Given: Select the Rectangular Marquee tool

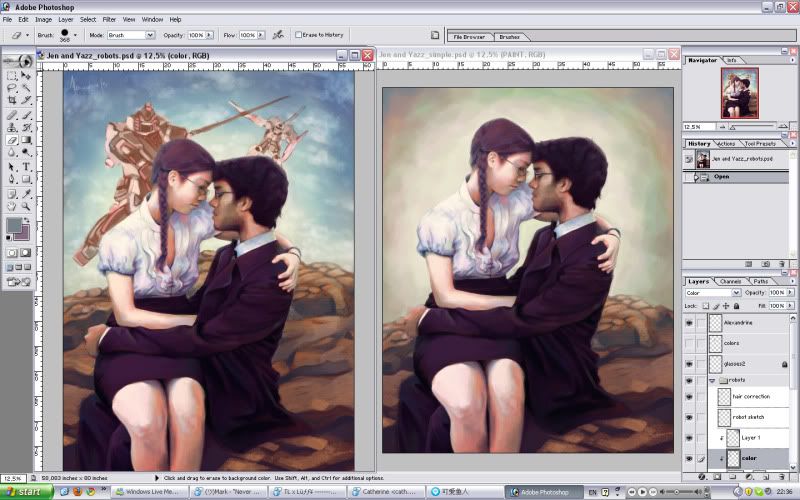Looking at the screenshot, I should (x=12, y=76).
